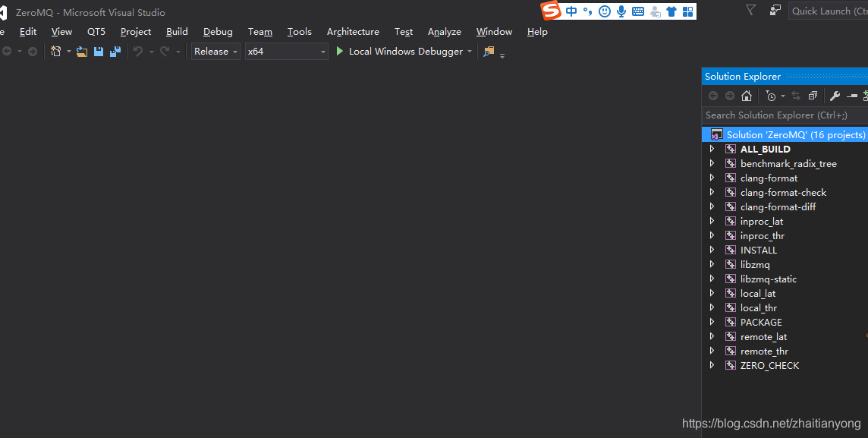Screen dimensions: 868x438
Task: Click the Collapse All icon
Action: click(813, 96)
